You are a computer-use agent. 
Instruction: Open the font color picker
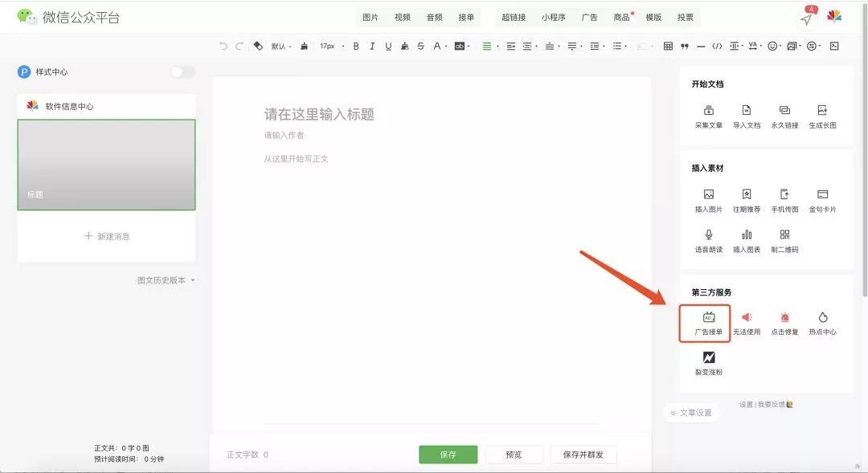(x=438, y=46)
